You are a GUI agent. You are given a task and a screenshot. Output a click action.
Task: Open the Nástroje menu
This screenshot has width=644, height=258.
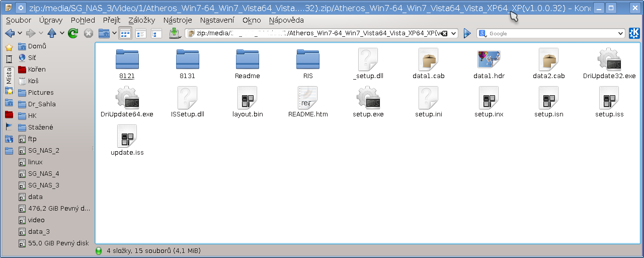[178, 20]
